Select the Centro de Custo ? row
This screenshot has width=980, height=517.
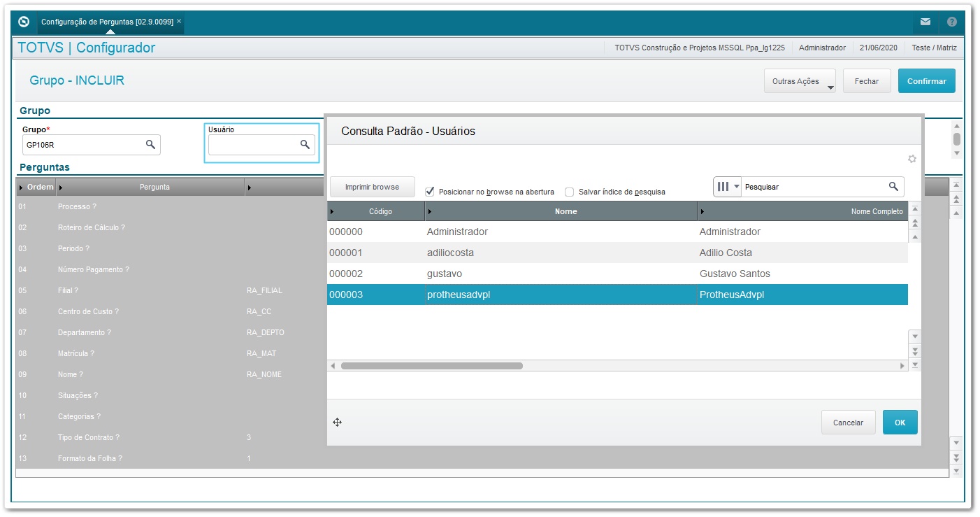(170, 311)
